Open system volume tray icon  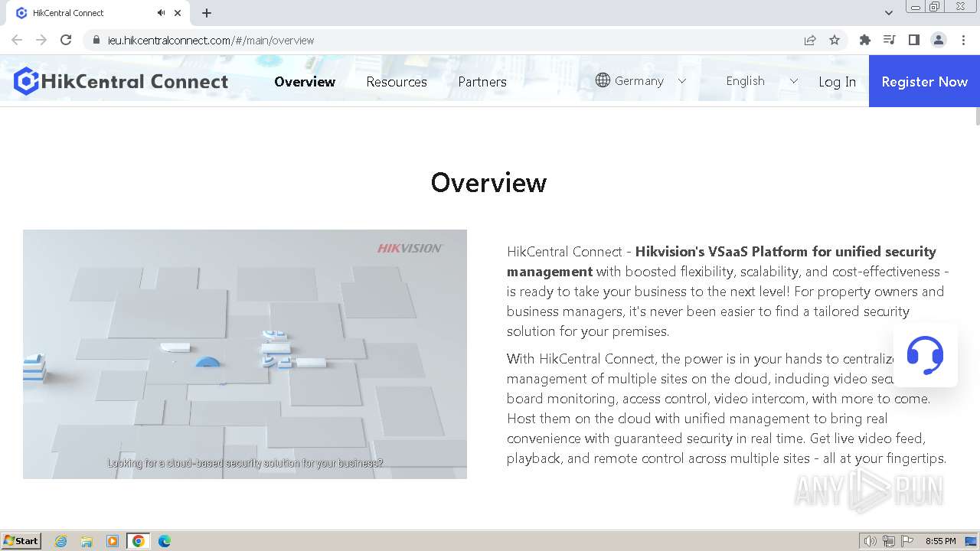pyautogui.click(x=870, y=541)
